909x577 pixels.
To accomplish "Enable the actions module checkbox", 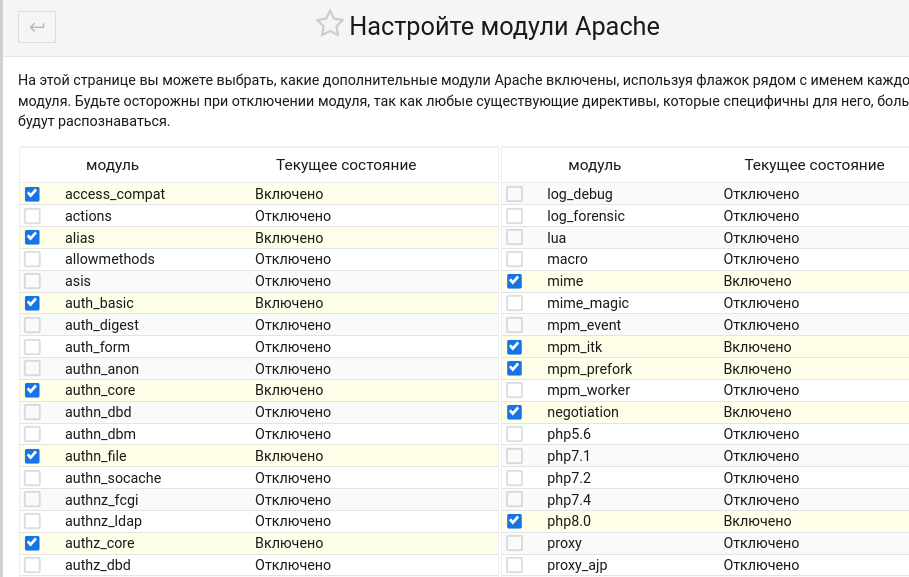I will pos(33,216).
